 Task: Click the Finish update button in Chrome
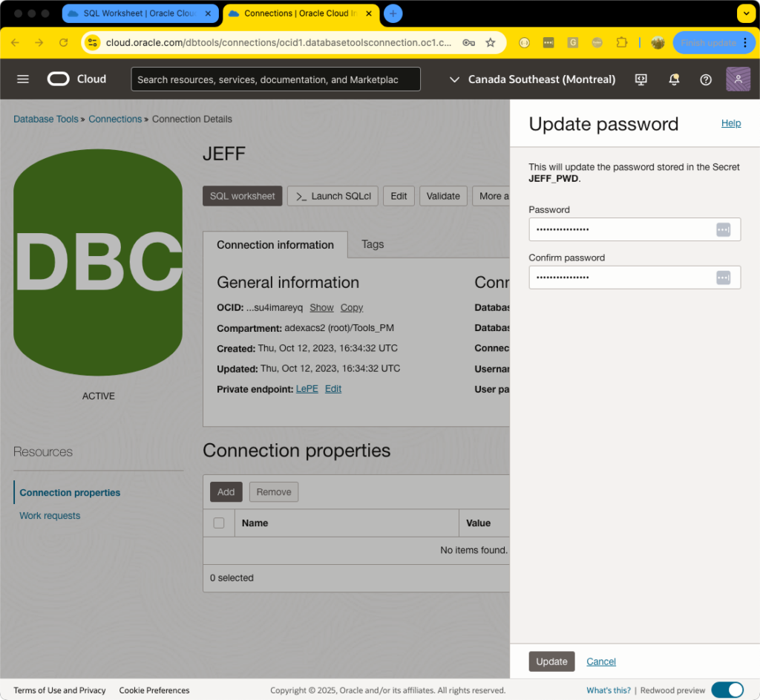(x=707, y=42)
